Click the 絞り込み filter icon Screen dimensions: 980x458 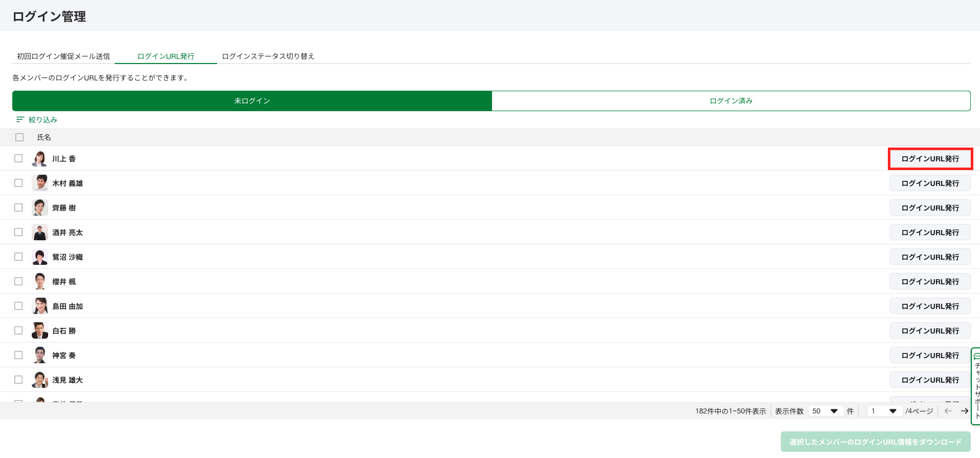tap(20, 120)
